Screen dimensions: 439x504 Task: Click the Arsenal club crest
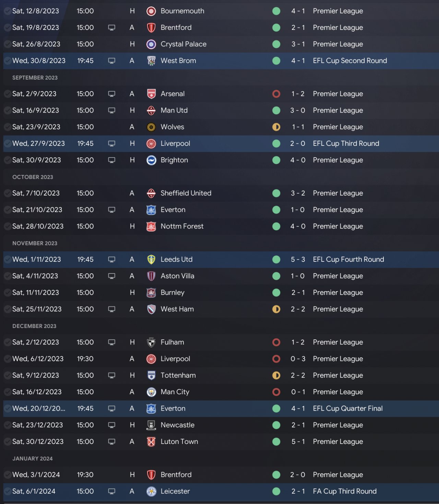151,94
